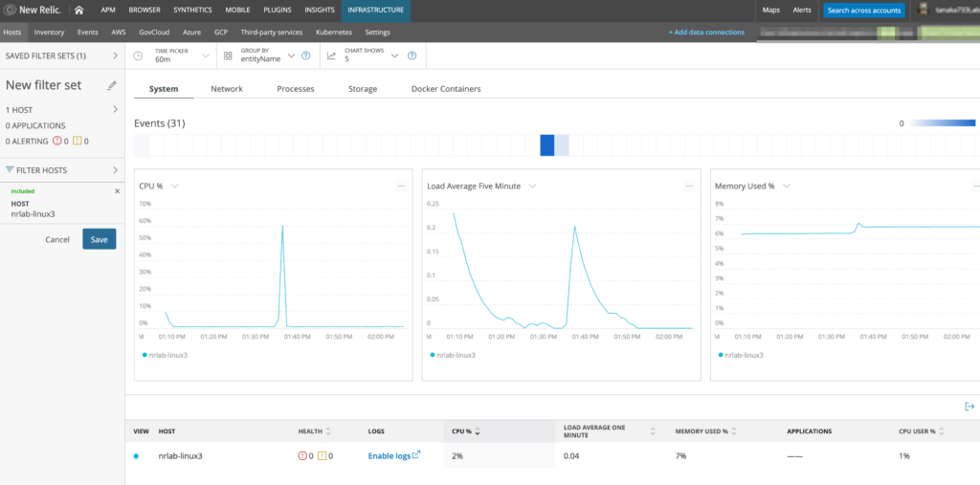Screen dimensions: 980x485
Task: Open the Maps link in header
Action: [771, 10]
